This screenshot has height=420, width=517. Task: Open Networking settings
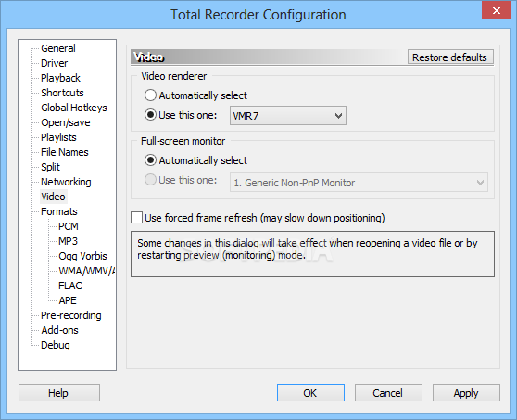pyautogui.click(x=66, y=182)
